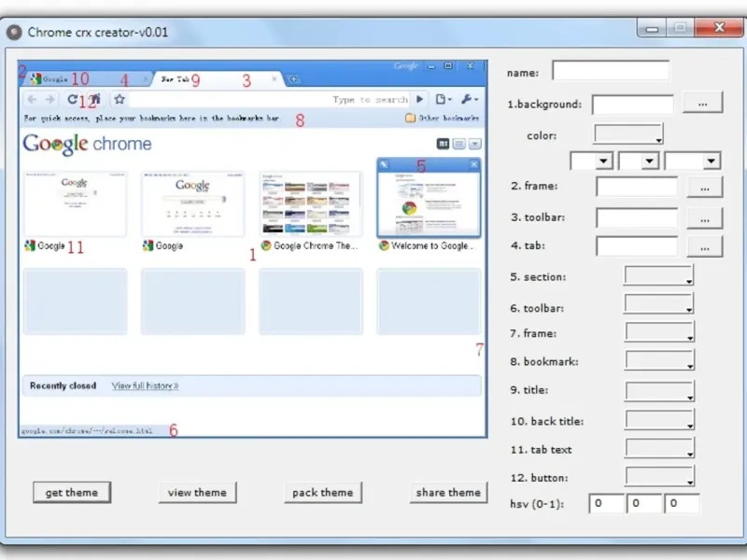
Task: Click the Type to search address box
Action: tap(270, 99)
